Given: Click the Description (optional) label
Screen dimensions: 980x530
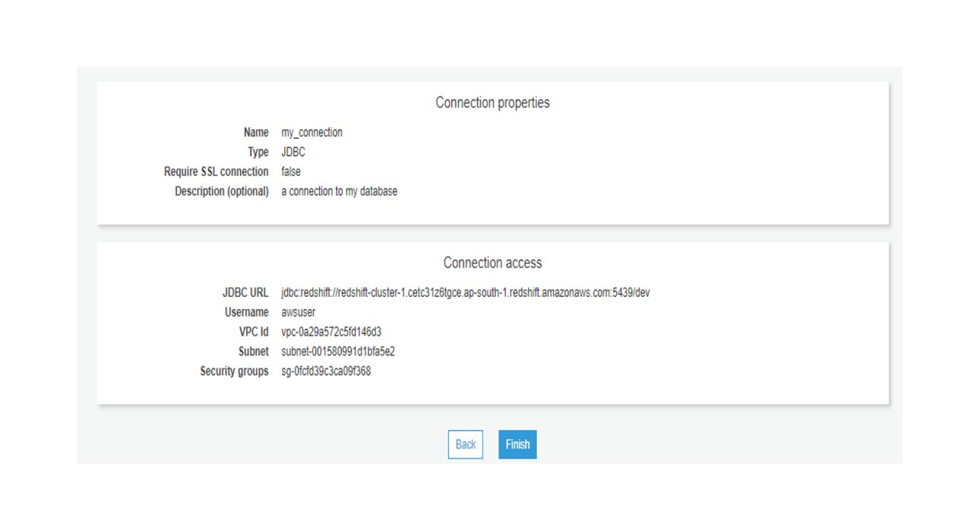Looking at the screenshot, I should [x=222, y=191].
